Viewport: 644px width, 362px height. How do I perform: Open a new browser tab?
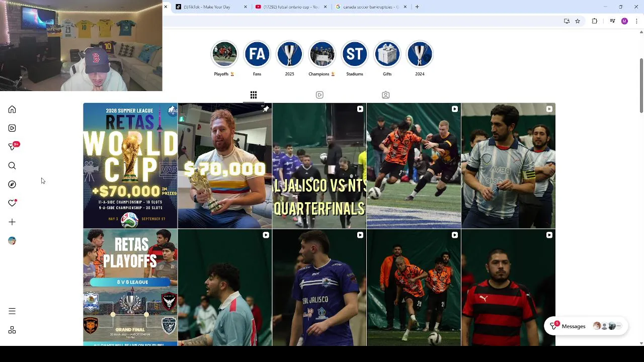point(417,7)
